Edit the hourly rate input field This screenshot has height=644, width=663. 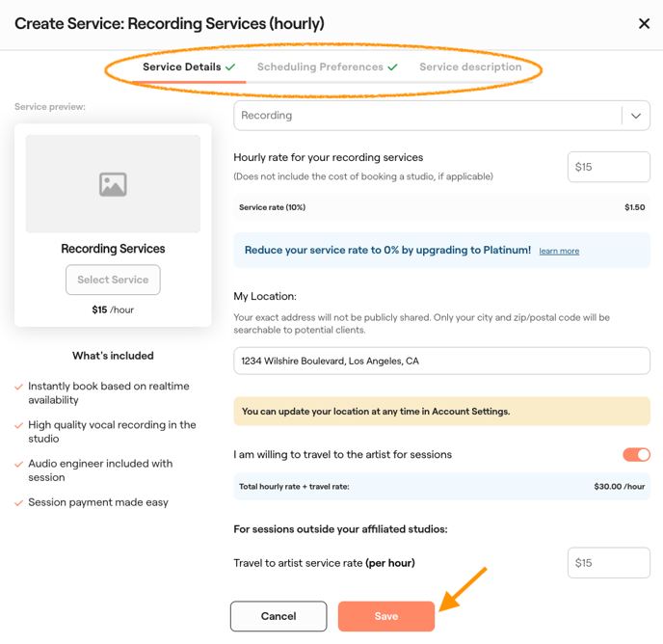tap(608, 167)
